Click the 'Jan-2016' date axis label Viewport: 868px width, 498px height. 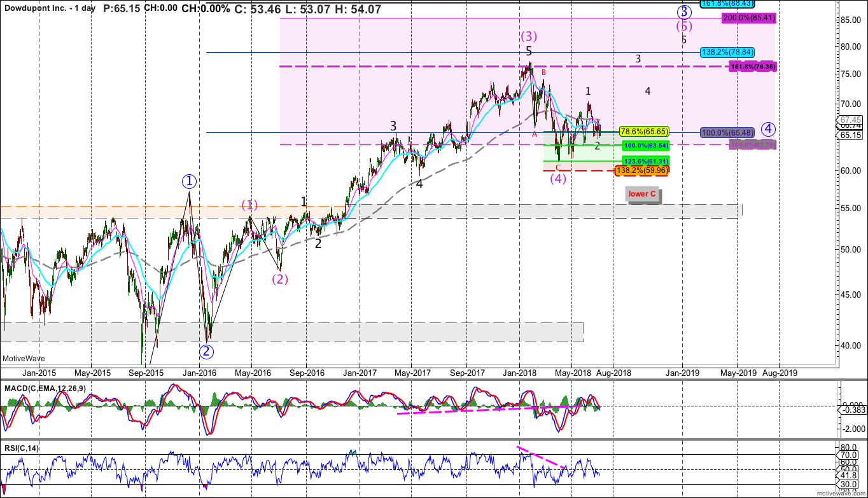tap(200, 373)
